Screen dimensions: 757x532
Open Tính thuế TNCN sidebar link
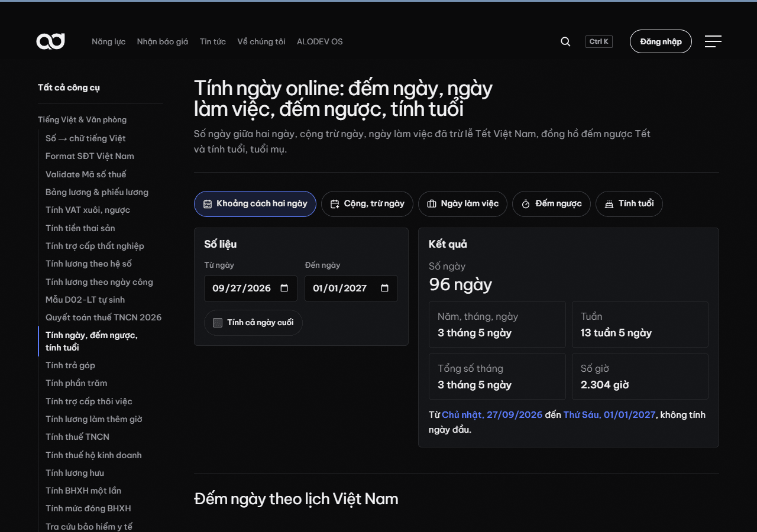click(x=77, y=437)
